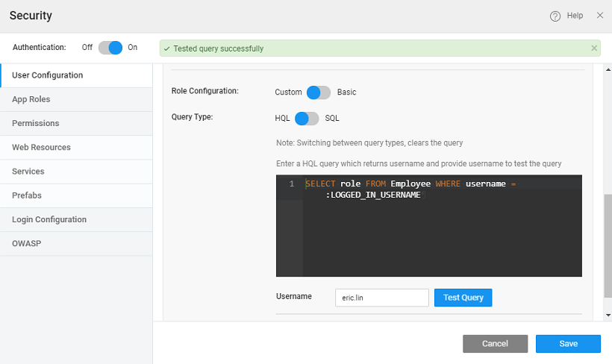The height and width of the screenshot is (364, 612).
Task: Select the Prefabs sidebar item
Action: pos(27,195)
